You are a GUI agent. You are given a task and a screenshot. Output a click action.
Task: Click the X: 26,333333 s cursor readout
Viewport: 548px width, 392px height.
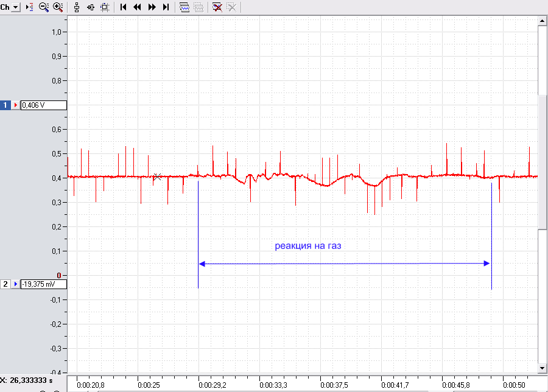point(27,380)
